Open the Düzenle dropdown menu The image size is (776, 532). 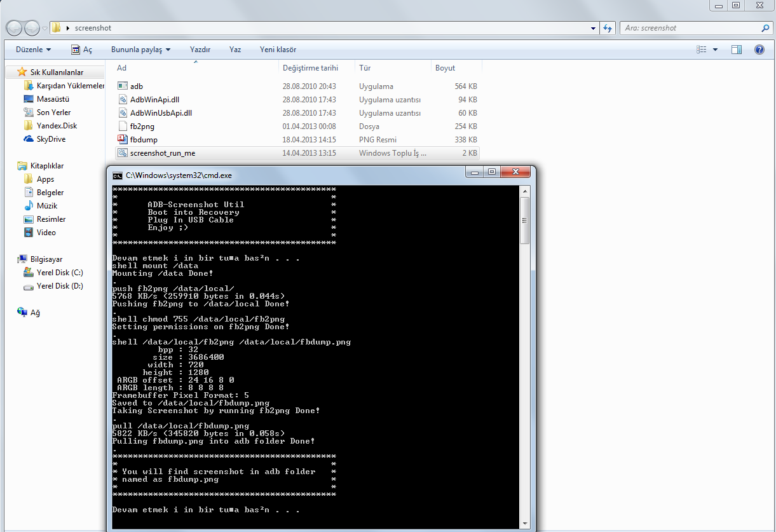click(34, 50)
